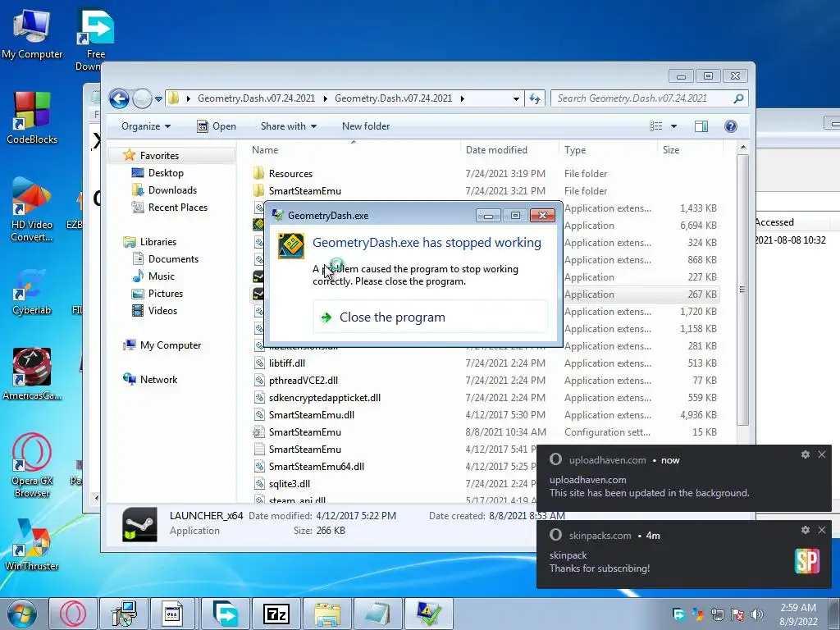Click the Windows Explorer folder taskbar icon

point(327,614)
